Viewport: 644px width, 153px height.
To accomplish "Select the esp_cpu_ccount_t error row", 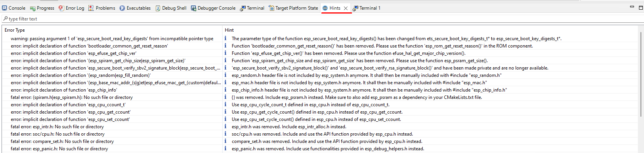I will tap(319, 105).
